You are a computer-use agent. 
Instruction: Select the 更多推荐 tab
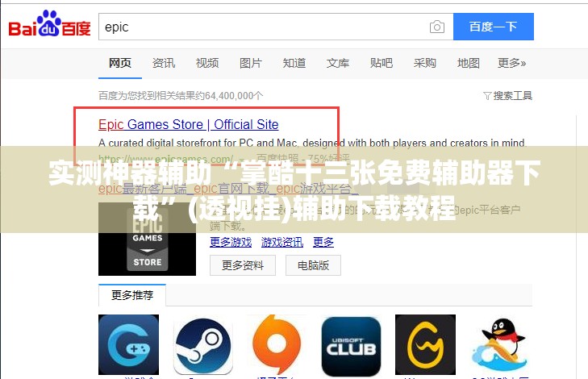click(x=132, y=295)
